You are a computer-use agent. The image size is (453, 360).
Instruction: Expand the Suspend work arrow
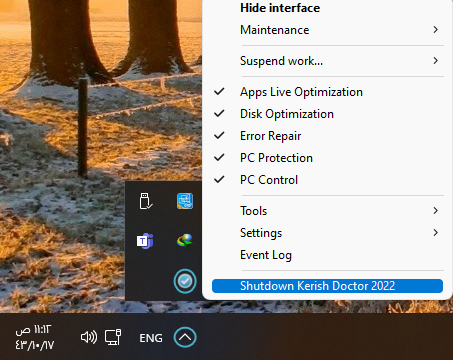(x=435, y=60)
